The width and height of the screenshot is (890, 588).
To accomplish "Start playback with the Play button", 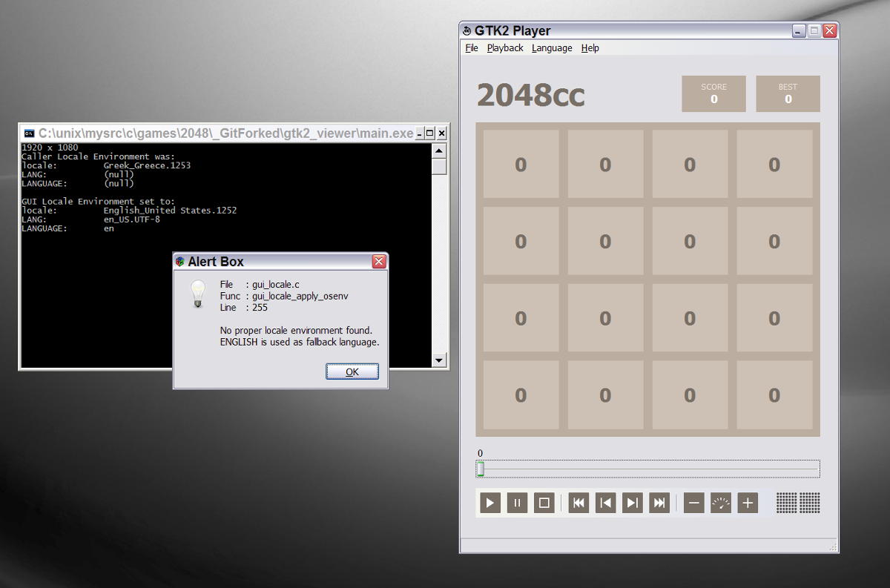I will pyautogui.click(x=490, y=503).
